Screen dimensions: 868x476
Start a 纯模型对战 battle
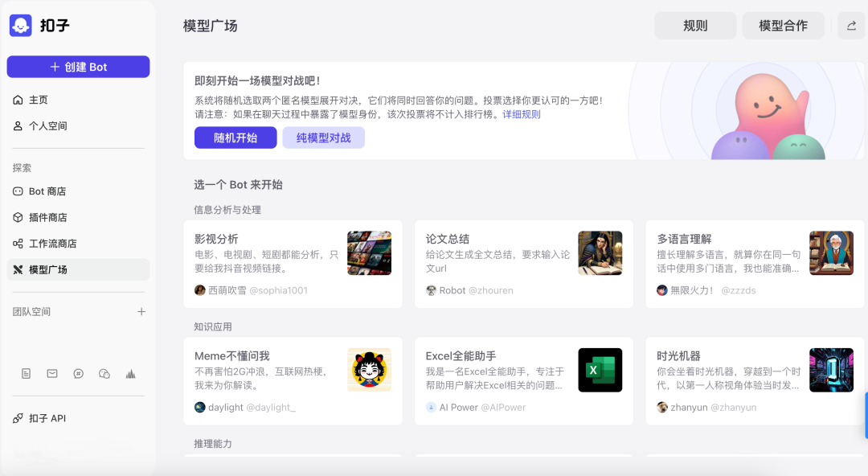tap(323, 137)
